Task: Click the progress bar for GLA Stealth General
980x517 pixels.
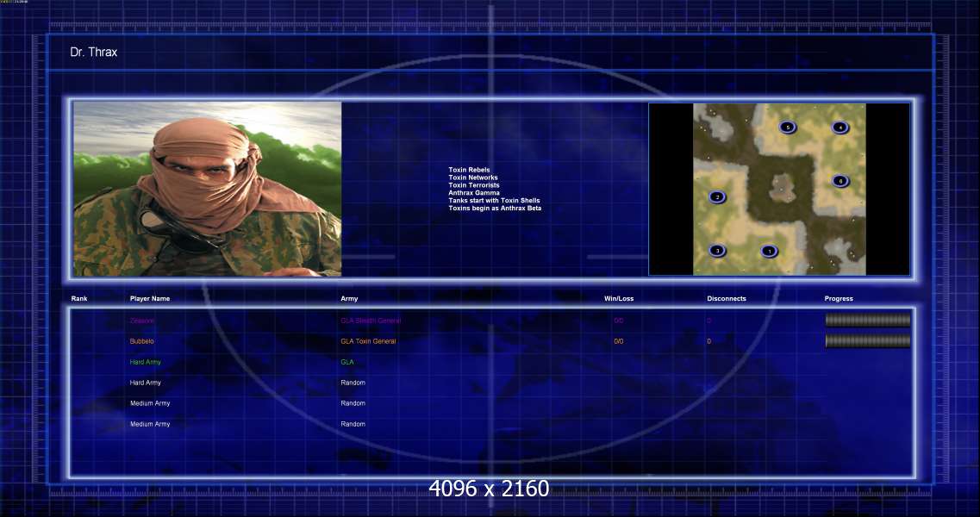Action: pyautogui.click(x=867, y=321)
